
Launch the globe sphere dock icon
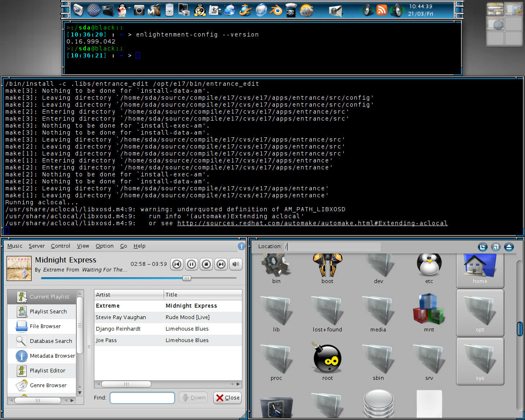pos(94,10)
